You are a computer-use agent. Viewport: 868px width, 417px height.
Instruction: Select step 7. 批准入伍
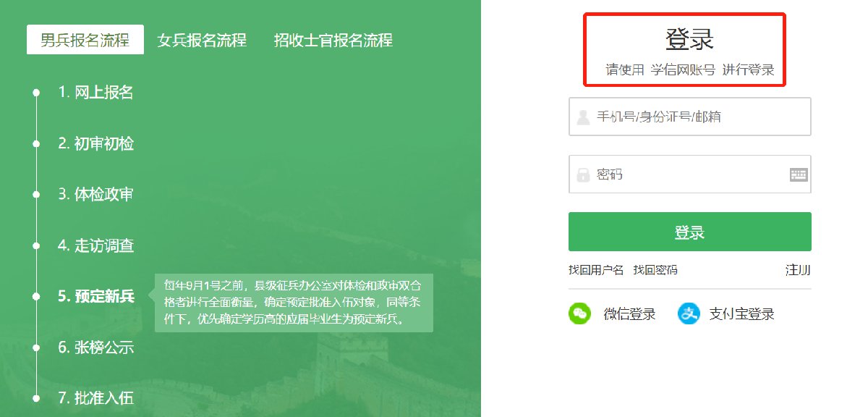tap(95, 398)
